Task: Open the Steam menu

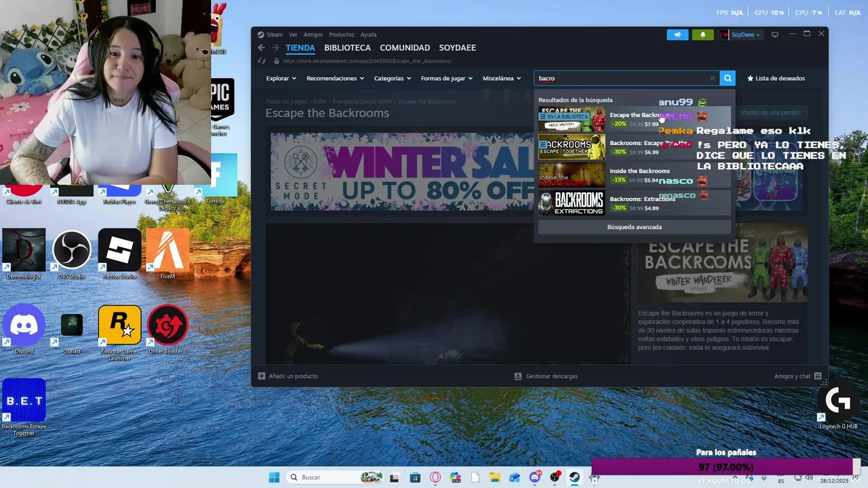Action: click(x=275, y=35)
